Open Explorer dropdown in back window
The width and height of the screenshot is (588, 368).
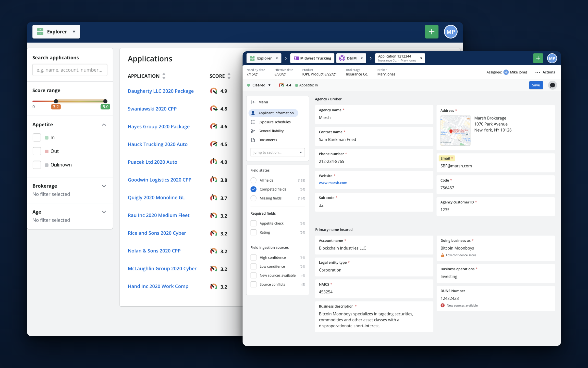point(56,32)
